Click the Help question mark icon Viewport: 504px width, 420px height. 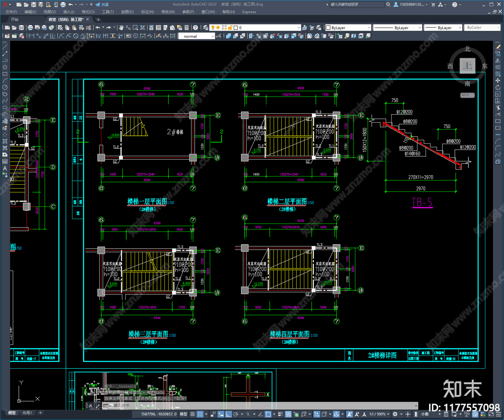click(196, 28)
